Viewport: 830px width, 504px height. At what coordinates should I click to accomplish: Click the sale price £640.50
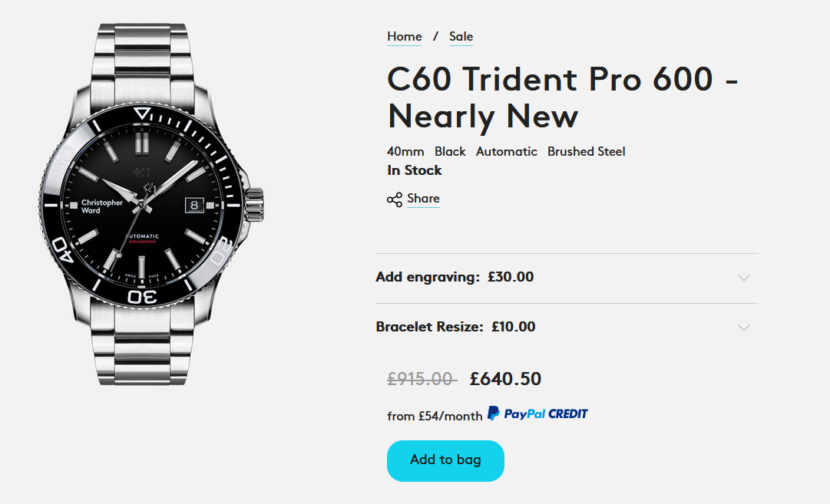505,379
